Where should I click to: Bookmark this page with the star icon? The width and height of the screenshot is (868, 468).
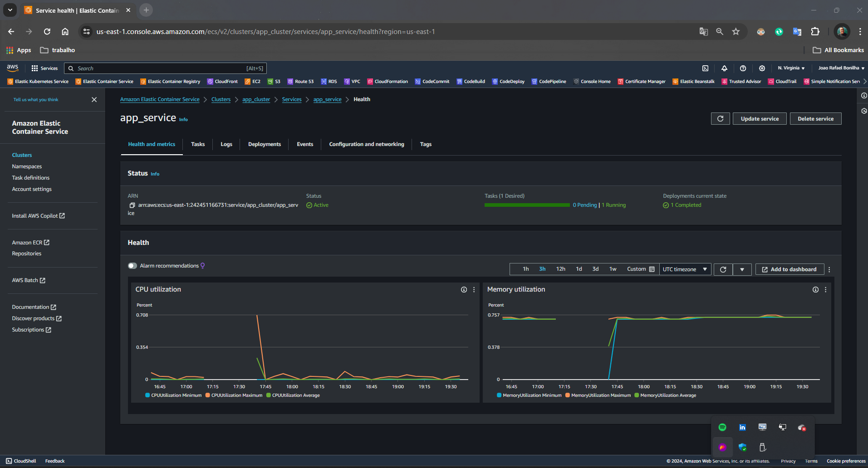tap(736, 31)
